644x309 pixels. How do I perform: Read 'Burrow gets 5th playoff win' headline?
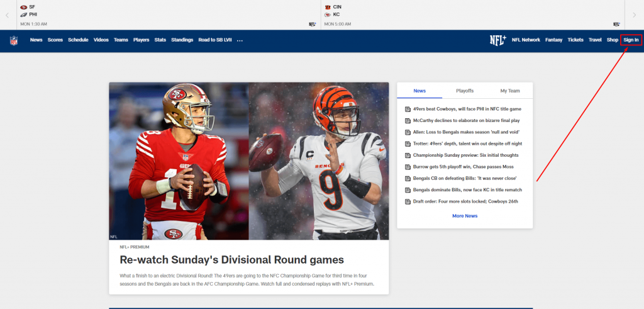click(464, 167)
